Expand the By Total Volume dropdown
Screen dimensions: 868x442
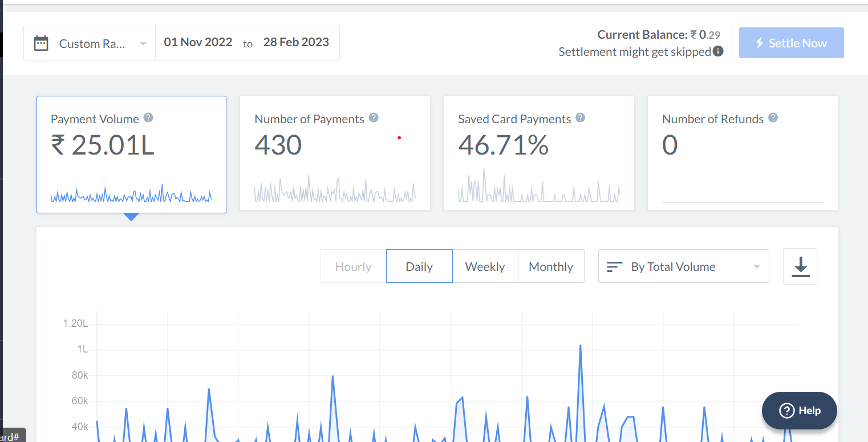pyautogui.click(x=683, y=266)
